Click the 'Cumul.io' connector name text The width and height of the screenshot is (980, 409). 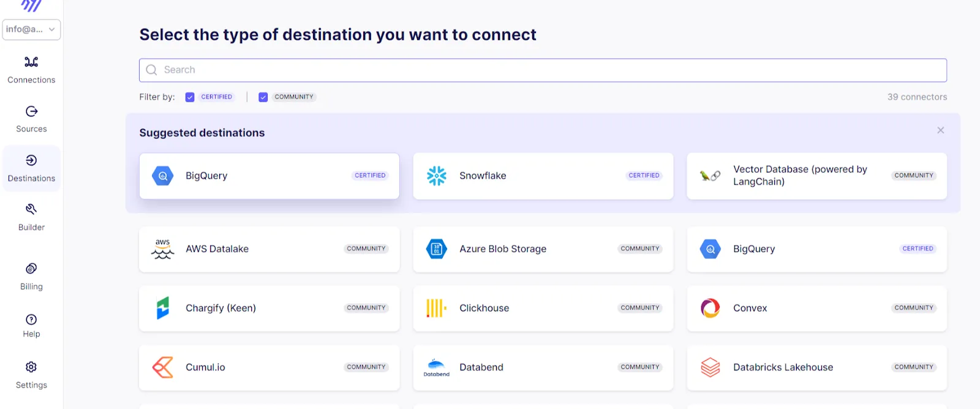[x=206, y=367]
